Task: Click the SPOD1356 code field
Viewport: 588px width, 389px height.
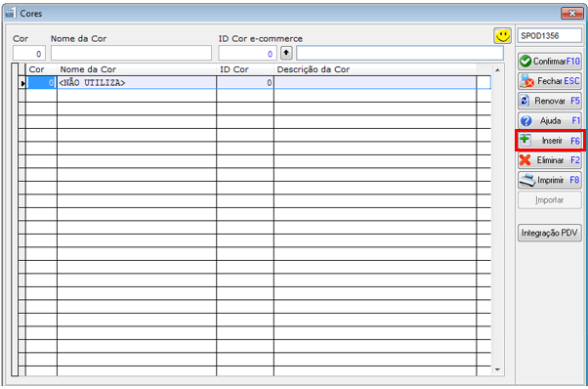Action: click(x=549, y=35)
